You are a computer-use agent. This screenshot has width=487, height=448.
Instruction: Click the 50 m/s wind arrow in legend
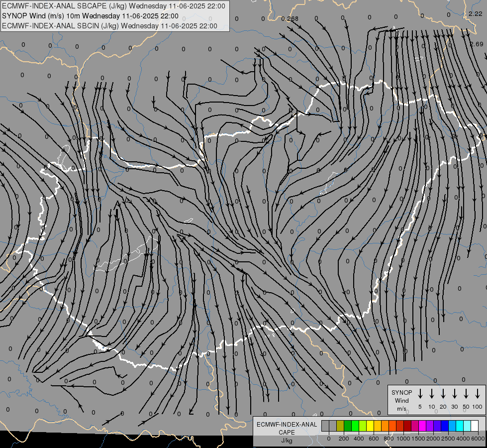[x=466, y=394]
